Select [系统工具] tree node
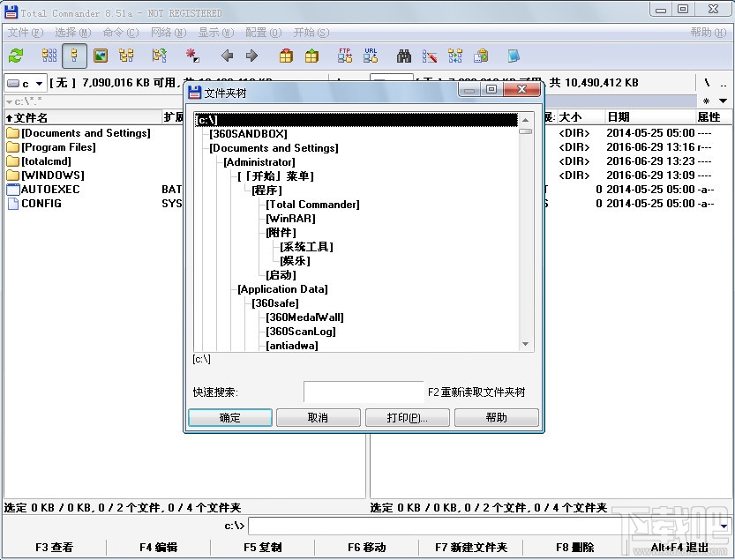The height and width of the screenshot is (560, 735). (x=306, y=247)
